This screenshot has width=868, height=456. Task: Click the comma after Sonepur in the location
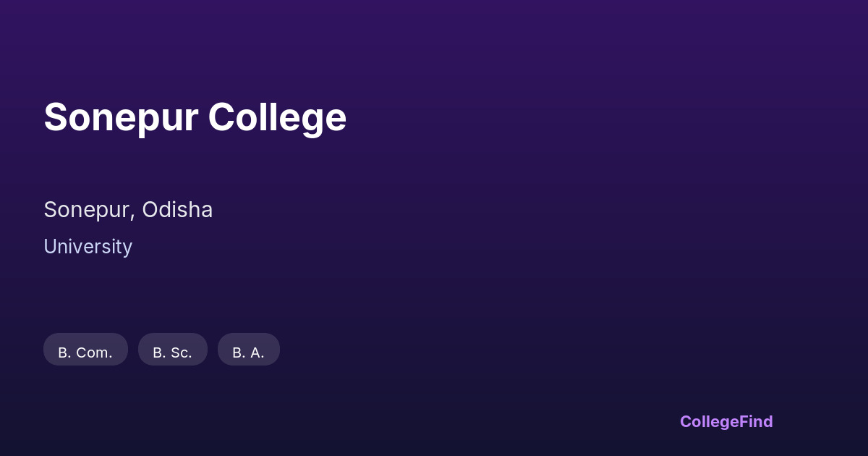(132, 216)
